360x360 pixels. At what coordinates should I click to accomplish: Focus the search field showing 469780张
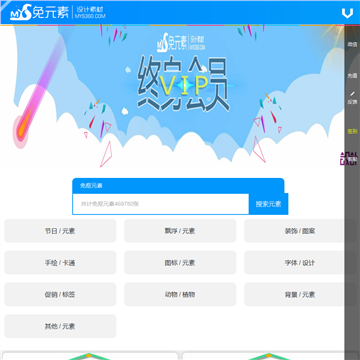(161, 204)
